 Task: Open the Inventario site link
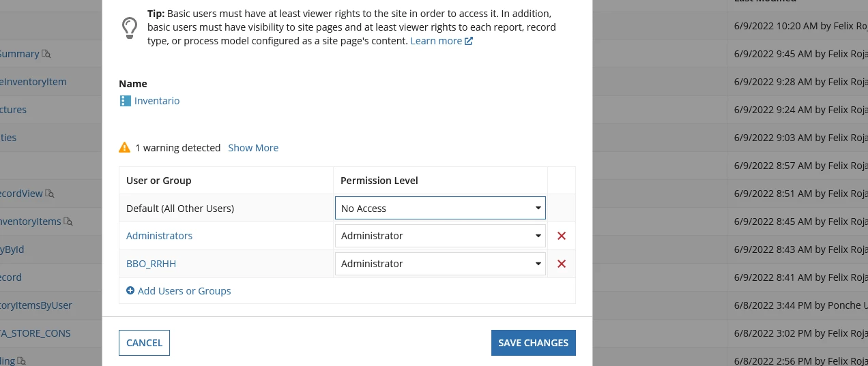click(157, 101)
